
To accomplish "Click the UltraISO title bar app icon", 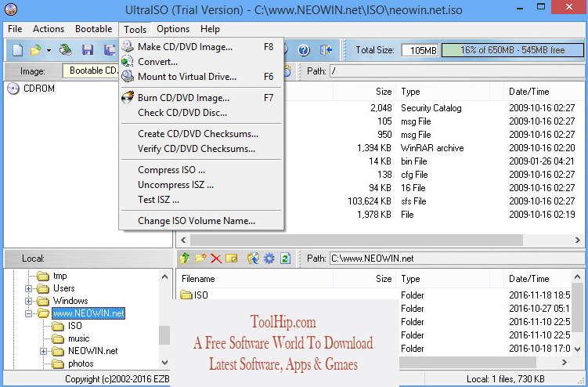I will (x=11, y=9).
